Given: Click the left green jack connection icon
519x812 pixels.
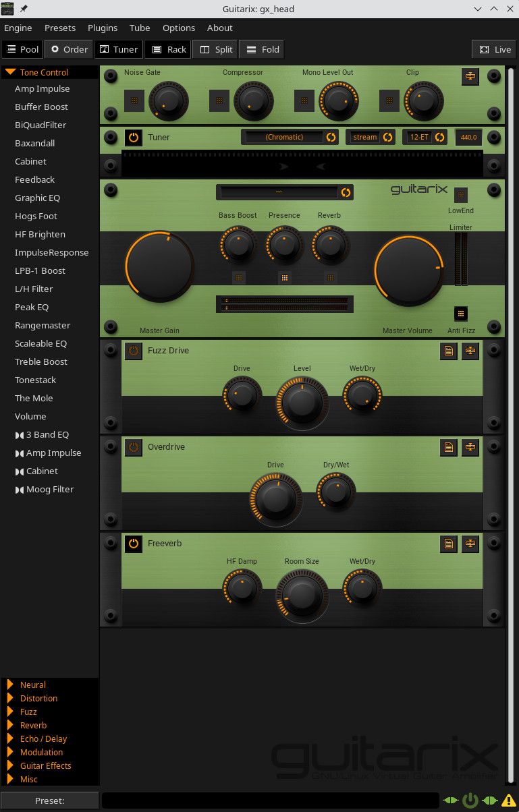Looking at the screenshot, I should 450,801.
